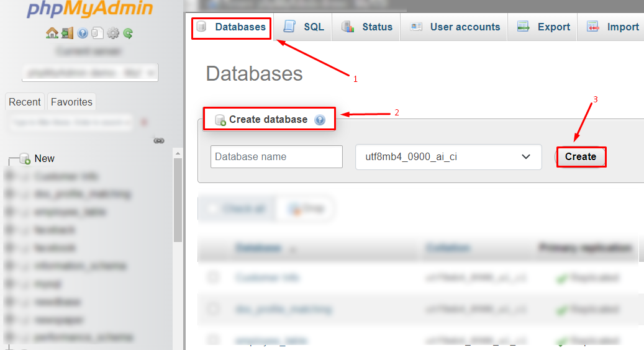Click the sidebar vertical scrollbar thumb
Image resolution: width=644 pixels, height=350 pixels.
178,200
